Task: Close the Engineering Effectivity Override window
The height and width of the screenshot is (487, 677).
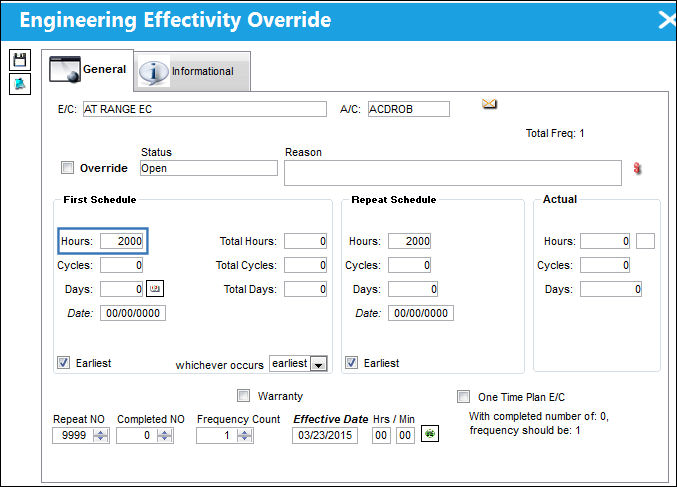Action: tap(667, 20)
